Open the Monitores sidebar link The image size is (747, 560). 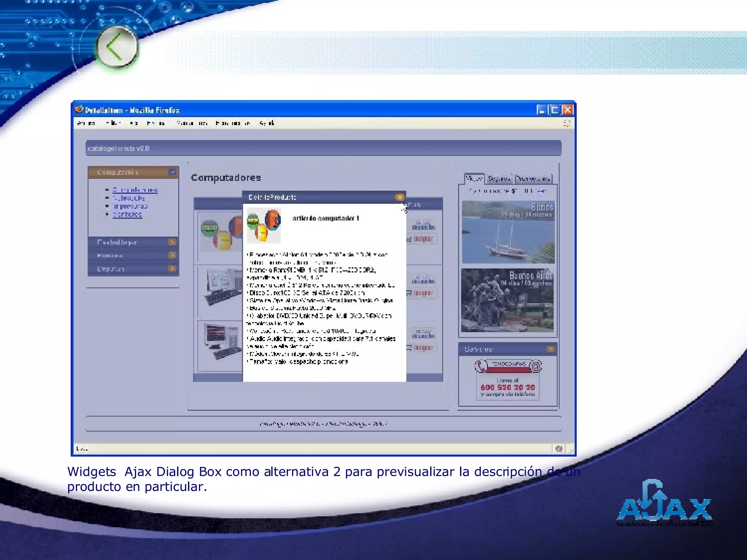pos(127,214)
